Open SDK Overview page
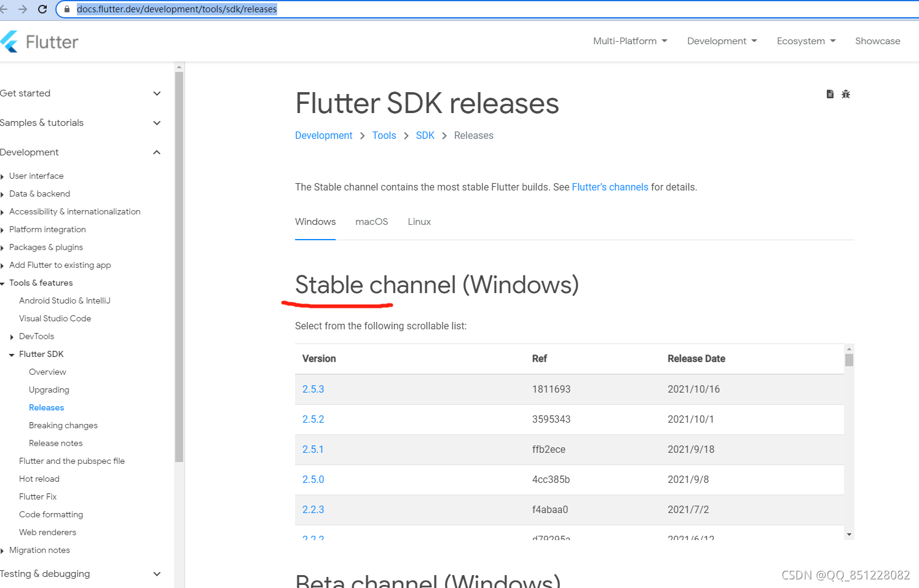 pos(47,372)
